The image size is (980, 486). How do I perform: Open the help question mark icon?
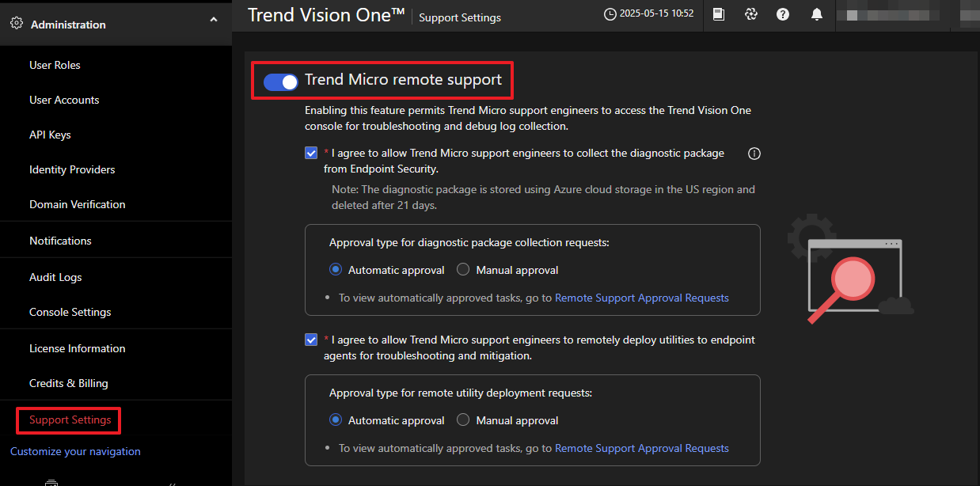tap(783, 14)
